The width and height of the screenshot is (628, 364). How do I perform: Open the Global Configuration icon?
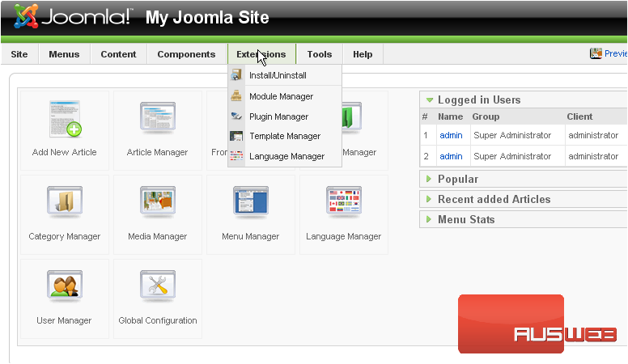point(157,296)
